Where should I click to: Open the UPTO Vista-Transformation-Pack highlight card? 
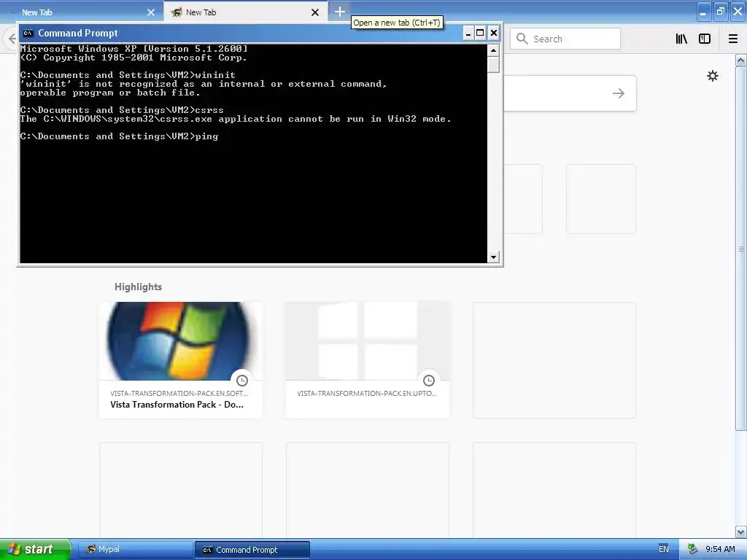368,360
